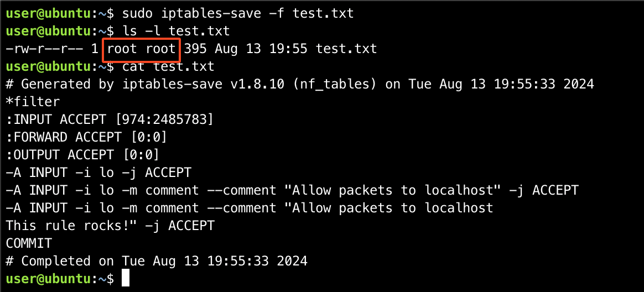Click 'This rule rocks!' comment text
The image size is (644, 292).
click(67, 226)
